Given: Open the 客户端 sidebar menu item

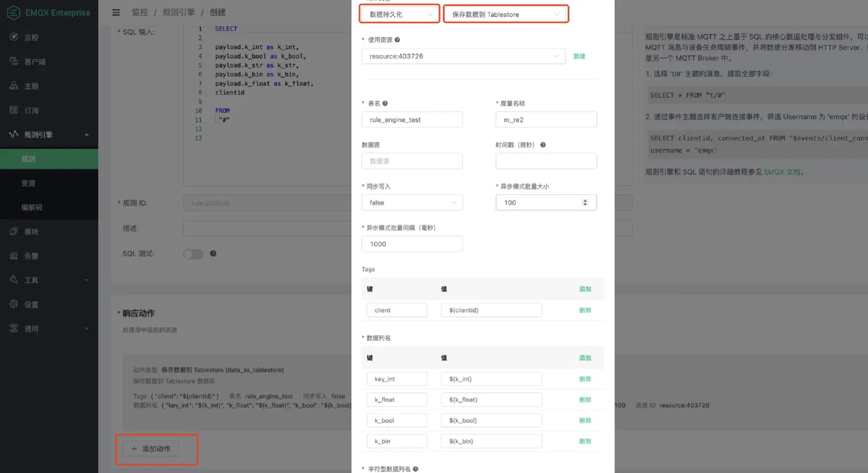Looking at the screenshot, I should click(49, 62).
